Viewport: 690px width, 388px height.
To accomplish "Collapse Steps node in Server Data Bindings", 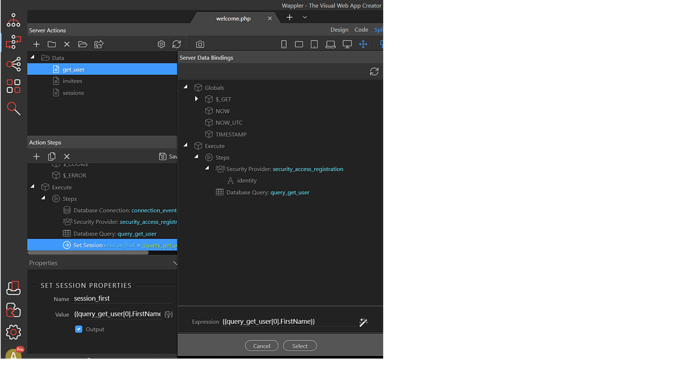I will [x=197, y=157].
